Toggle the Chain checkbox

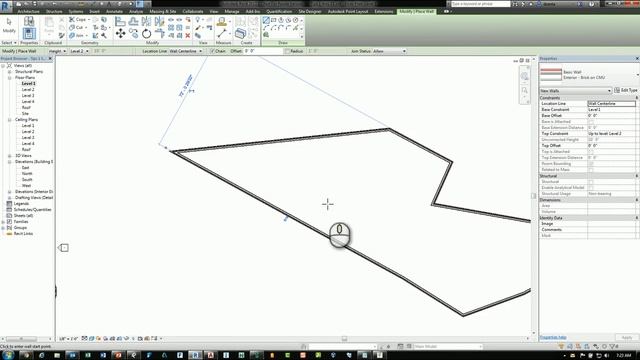[212, 51]
